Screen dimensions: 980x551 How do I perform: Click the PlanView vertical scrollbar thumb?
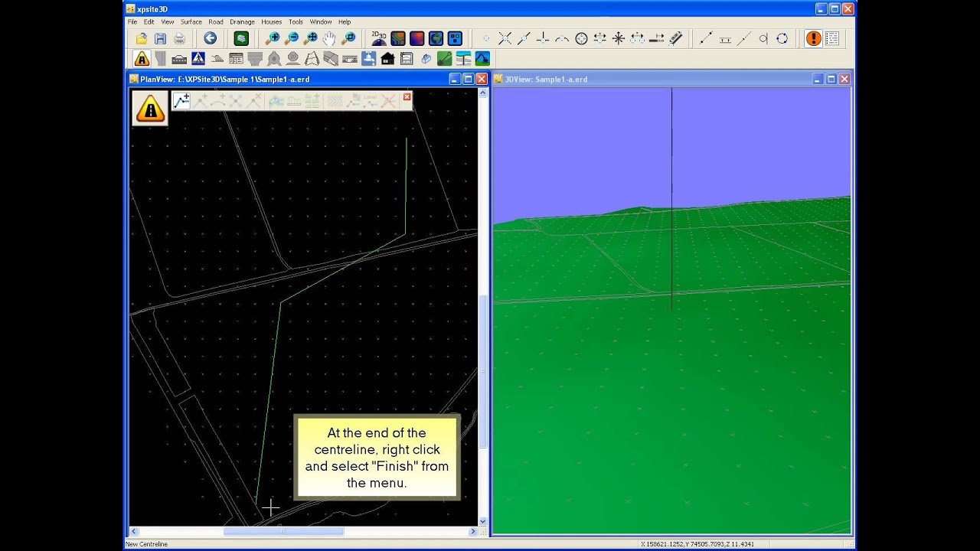coord(482,371)
